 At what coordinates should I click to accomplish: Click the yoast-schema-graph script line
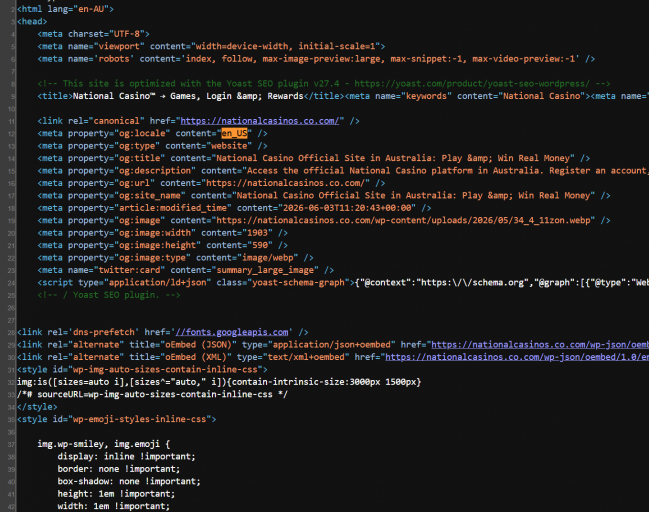[x=343, y=282]
